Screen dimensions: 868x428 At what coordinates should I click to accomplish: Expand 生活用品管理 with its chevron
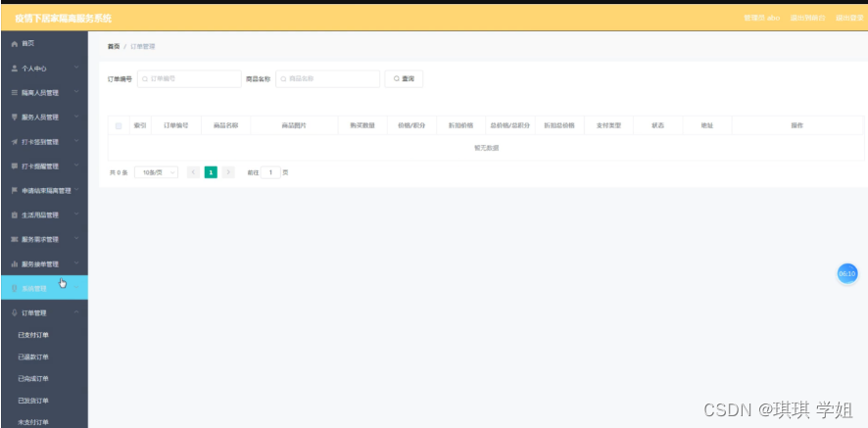click(x=76, y=214)
